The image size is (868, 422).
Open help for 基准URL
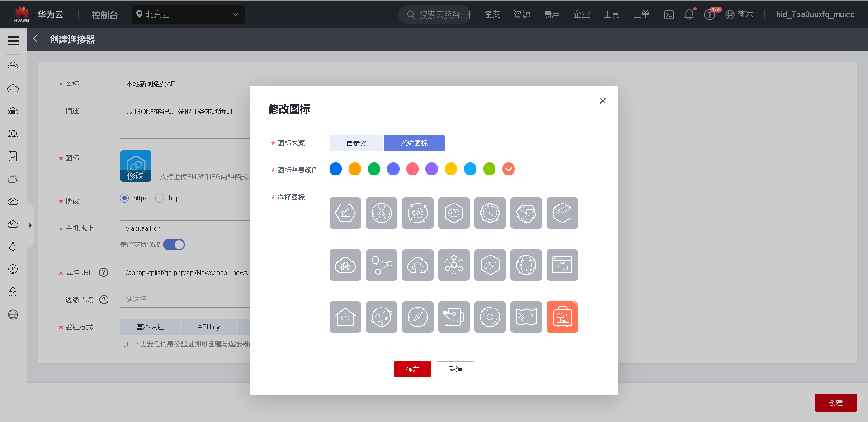pos(104,272)
